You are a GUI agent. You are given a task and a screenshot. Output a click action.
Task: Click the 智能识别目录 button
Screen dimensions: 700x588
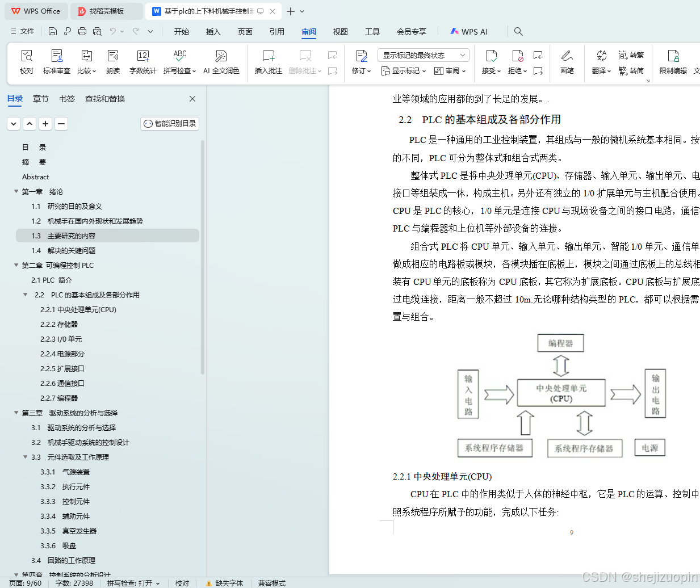click(170, 123)
